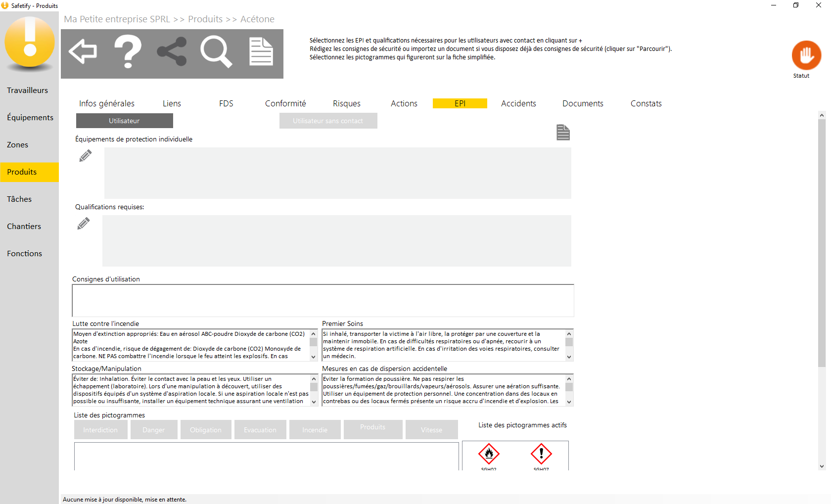Click scroll-down arrow of Premier Soins box
Image resolution: width=831 pixels, height=504 pixels.
click(569, 357)
